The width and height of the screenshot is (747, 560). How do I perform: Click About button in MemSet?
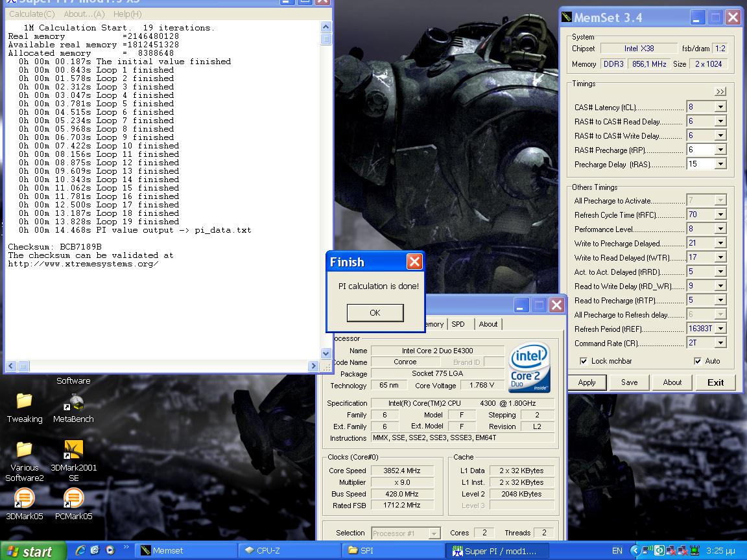coord(672,382)
